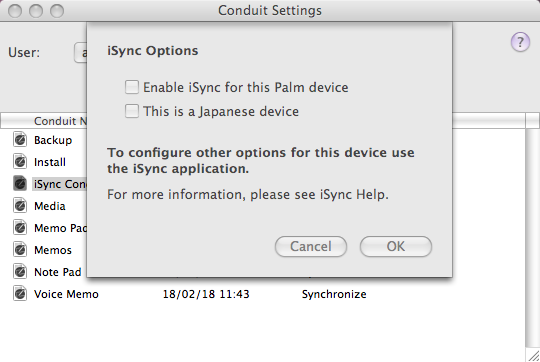
Task: Select the iSync Conduit icon
Action: coord(20,184)
